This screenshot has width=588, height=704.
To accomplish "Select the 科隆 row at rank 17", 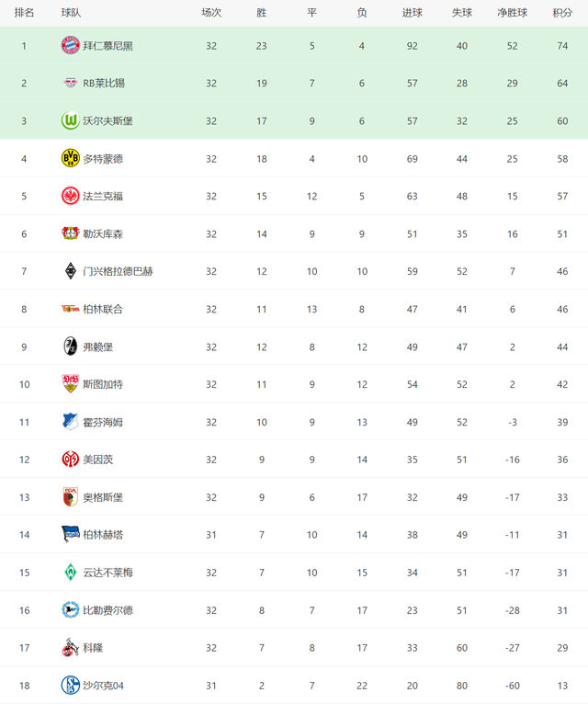I will point(294,647).
